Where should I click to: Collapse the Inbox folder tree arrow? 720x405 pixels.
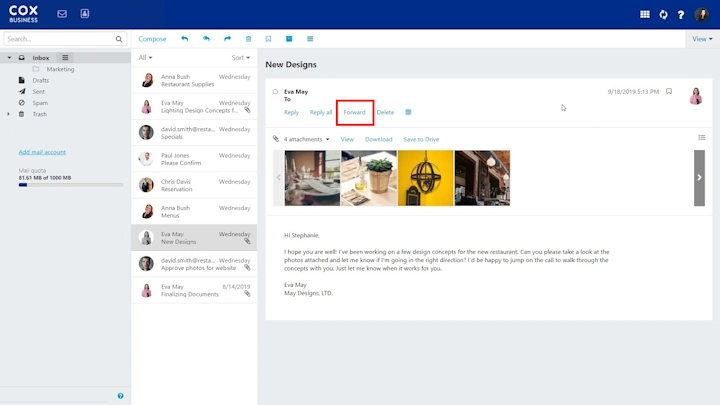(9, 58)
